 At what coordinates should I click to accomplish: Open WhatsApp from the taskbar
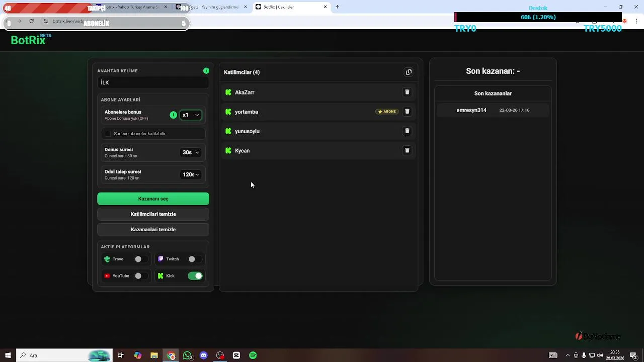pyautogui.click(x=188, y=355)
